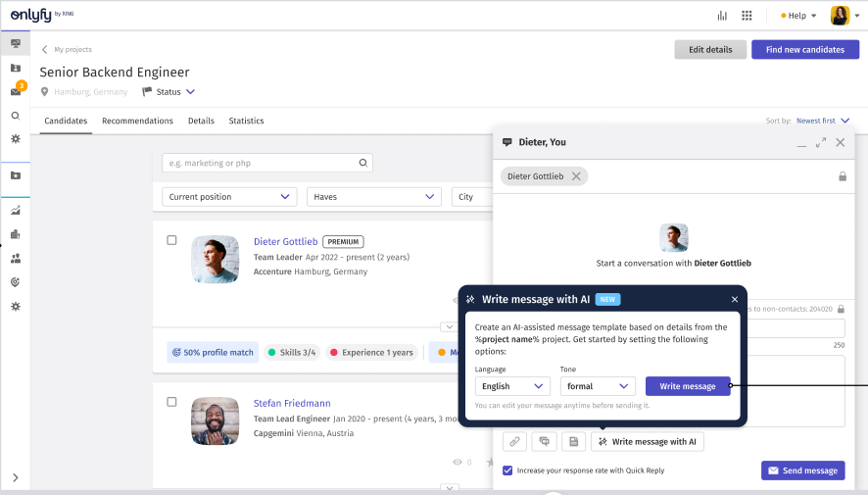This screenshot has width=868, height=495.
Task: Tick the Stefan Friedmann candidate checkbox
Action: pos(171,402)
